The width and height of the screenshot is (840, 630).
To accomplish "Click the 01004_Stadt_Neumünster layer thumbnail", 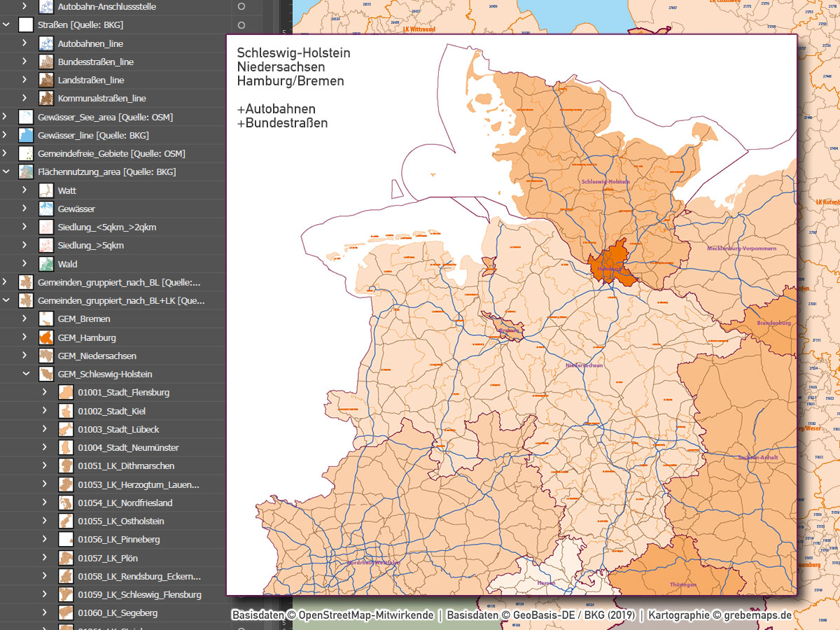I will click(x=66, y=447).
